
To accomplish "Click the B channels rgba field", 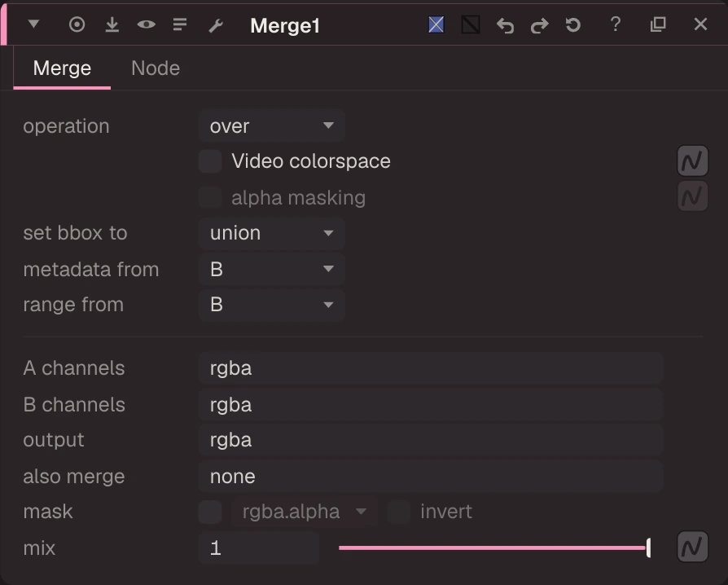I will (431, 405).
